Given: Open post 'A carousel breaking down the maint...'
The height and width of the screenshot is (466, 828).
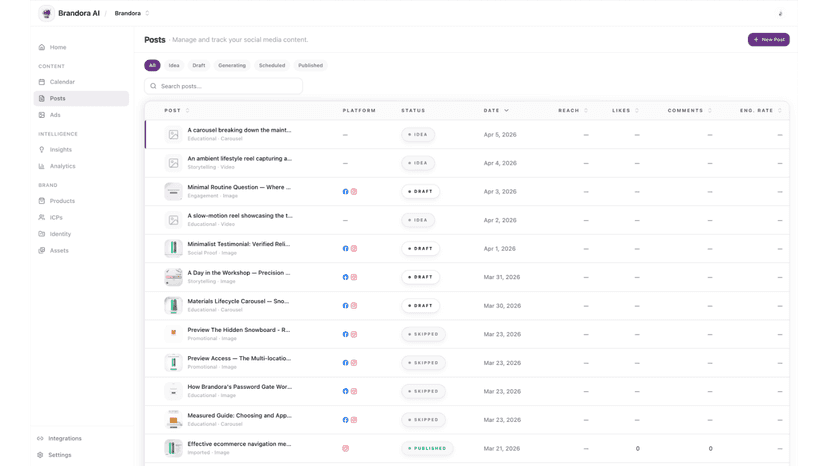Looking at the screenshot, I should (239, 130).
